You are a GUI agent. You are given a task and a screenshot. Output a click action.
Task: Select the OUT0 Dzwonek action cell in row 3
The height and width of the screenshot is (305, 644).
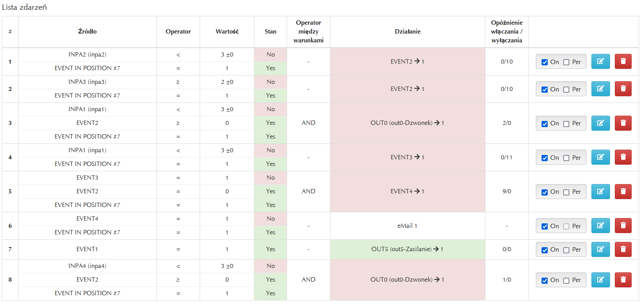[x=407, y=123]
